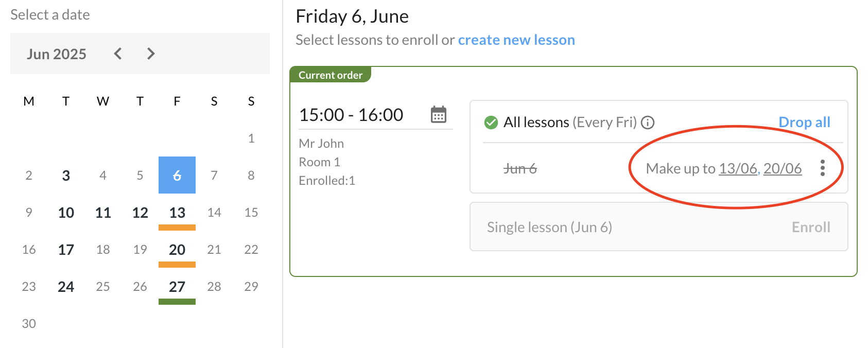Toggle the green All lessons checkmark
Viewport: 868px width, 348px height.
[x=491, y=123]
